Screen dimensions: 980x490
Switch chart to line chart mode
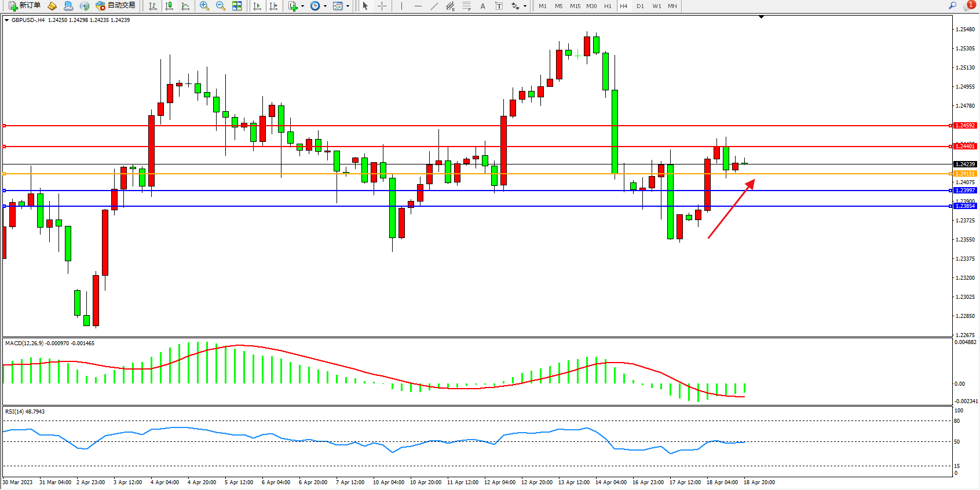click(x=185, y=6)
